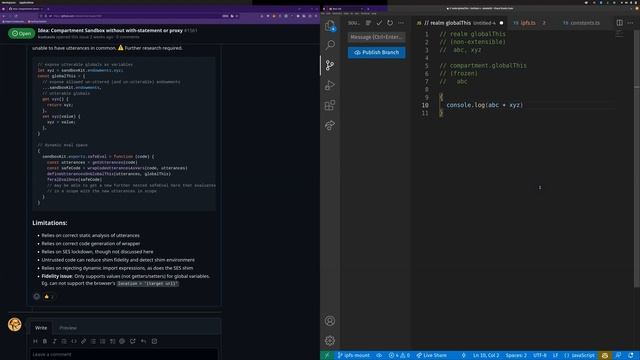The width and height of the screenshot is (640, 360).
Task: Select the Preview tab in comment box
Action: pyautogui.click(x=68, y=328)
